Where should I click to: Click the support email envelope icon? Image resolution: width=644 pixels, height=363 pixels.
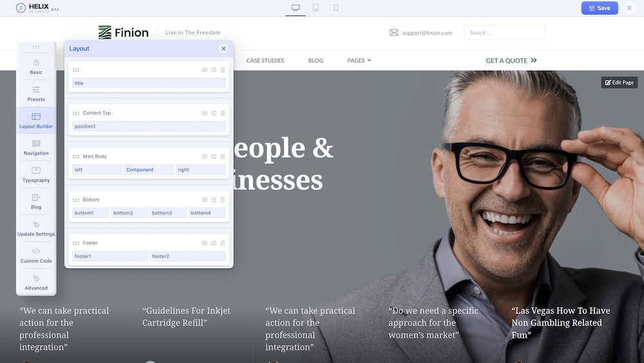coord(394,32)
